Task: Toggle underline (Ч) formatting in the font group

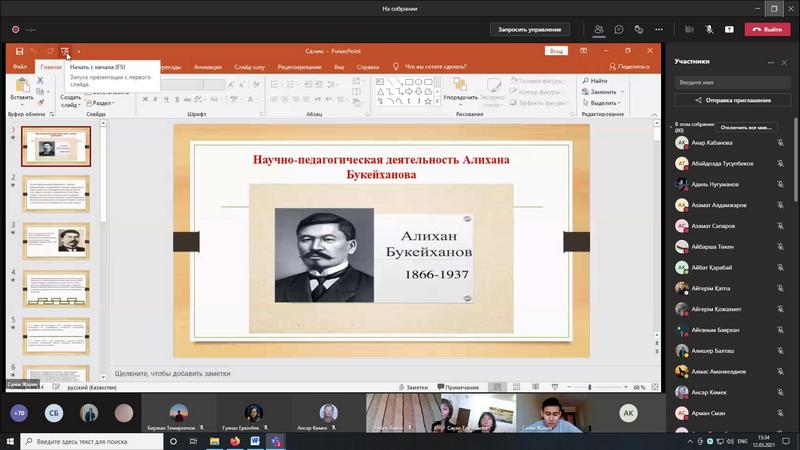Action: point(166,99)
